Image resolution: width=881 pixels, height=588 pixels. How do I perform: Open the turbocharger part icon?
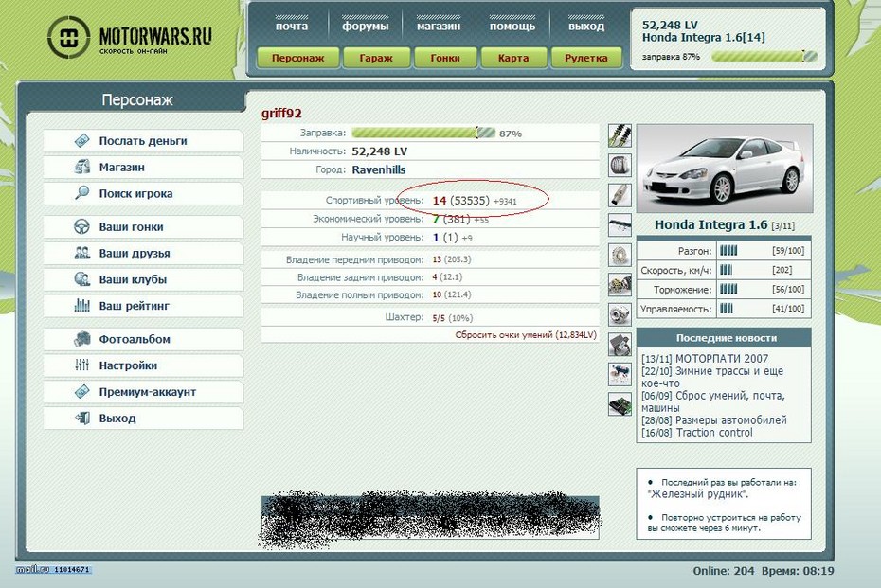tap(620, 314)
